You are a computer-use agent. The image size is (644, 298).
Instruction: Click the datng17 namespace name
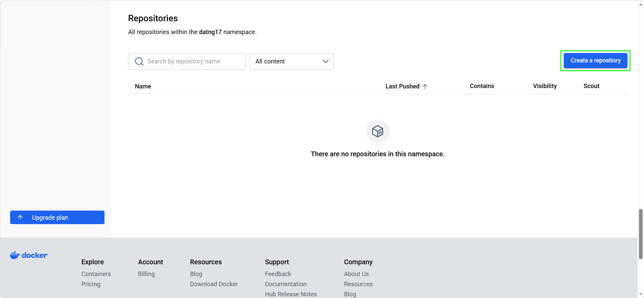pyautogui.click(x=210, y=32)
